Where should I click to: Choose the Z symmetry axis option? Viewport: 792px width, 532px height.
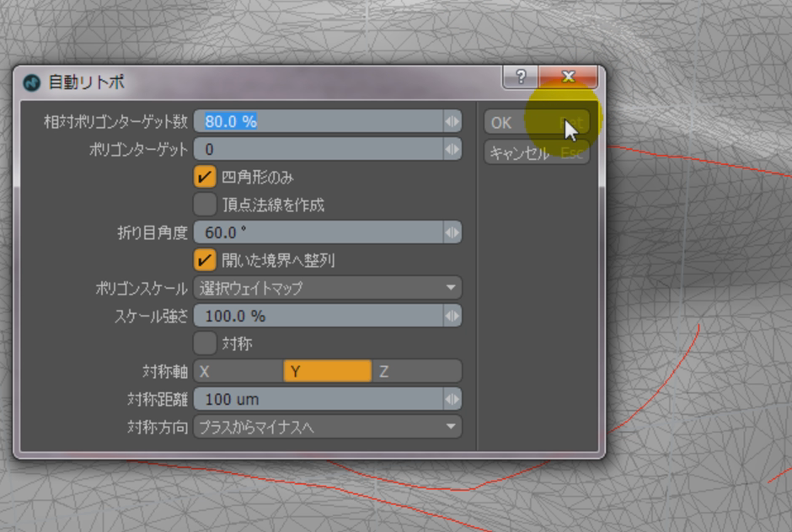coord(417,371)
